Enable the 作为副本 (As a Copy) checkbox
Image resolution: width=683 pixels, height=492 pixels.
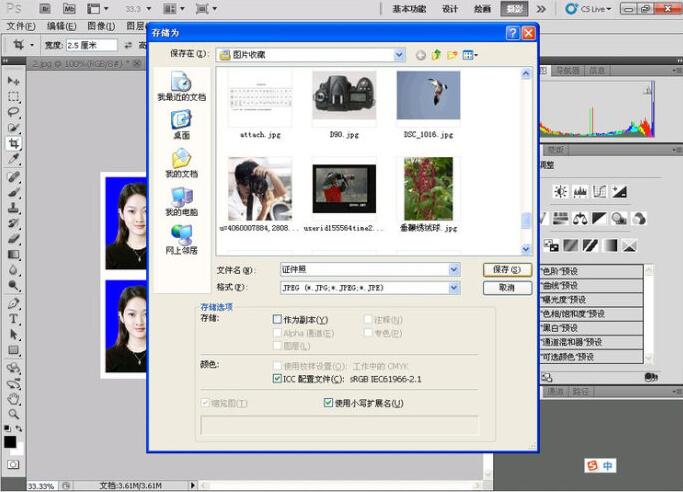click(278, 319)
